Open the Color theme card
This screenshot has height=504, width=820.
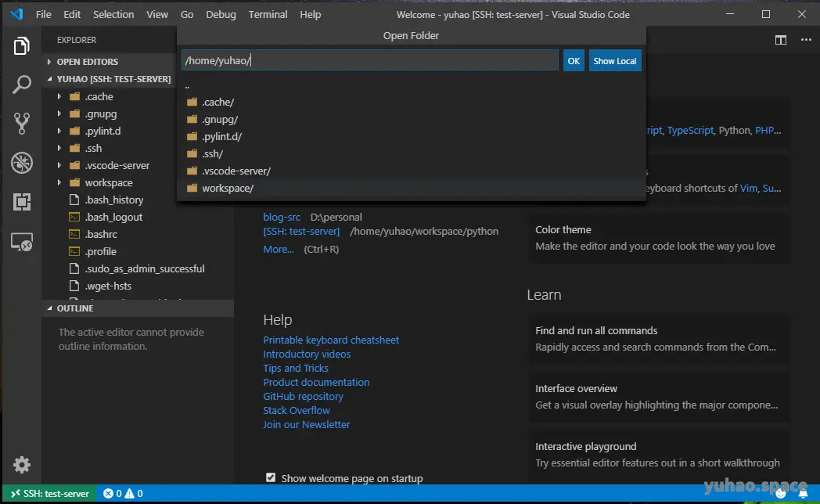[x=659, y=238]
